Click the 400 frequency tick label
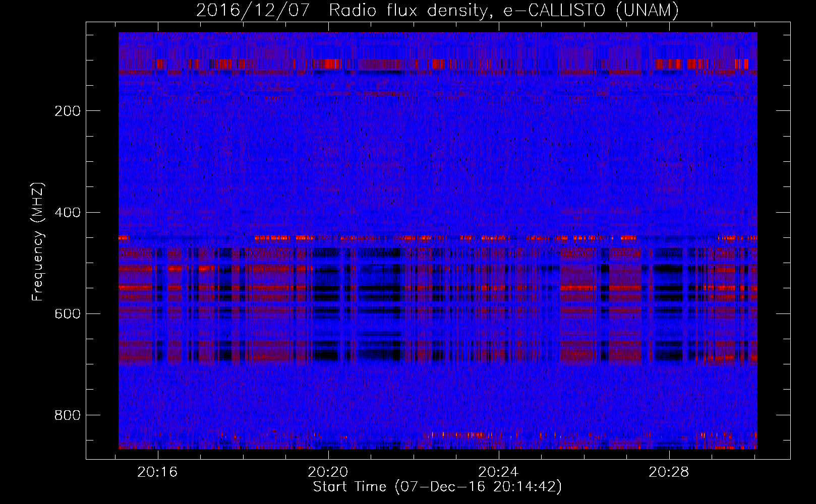816x504 pixels. pos(68,212)
